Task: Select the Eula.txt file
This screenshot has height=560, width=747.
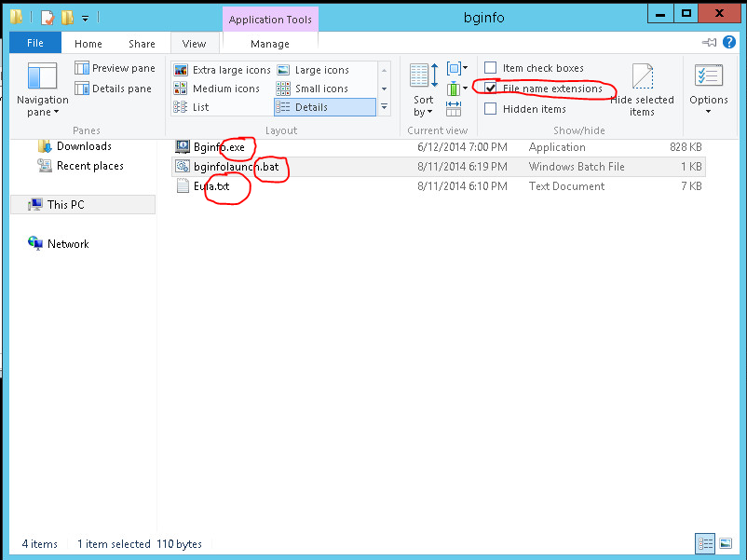Action: coord(438,185)
